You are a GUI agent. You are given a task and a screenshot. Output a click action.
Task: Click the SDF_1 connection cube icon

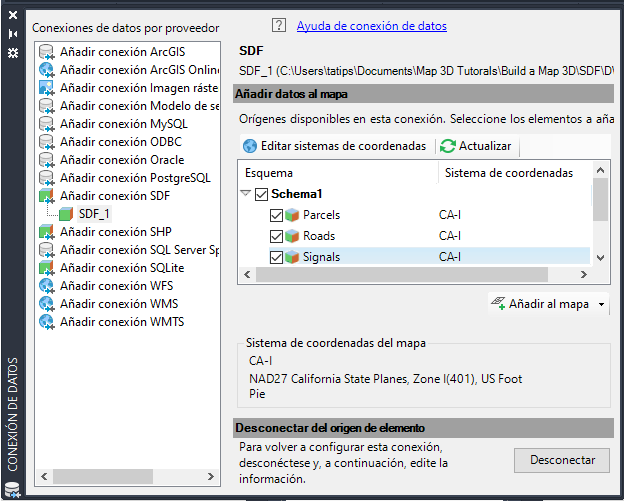click(66, 214)
